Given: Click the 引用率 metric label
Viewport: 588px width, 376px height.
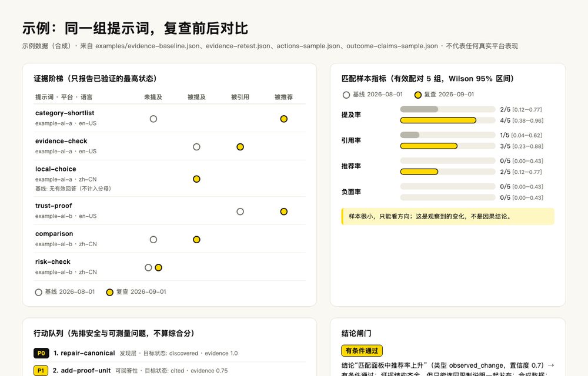Looking at the screenshot, I should (x=351, y=140).
